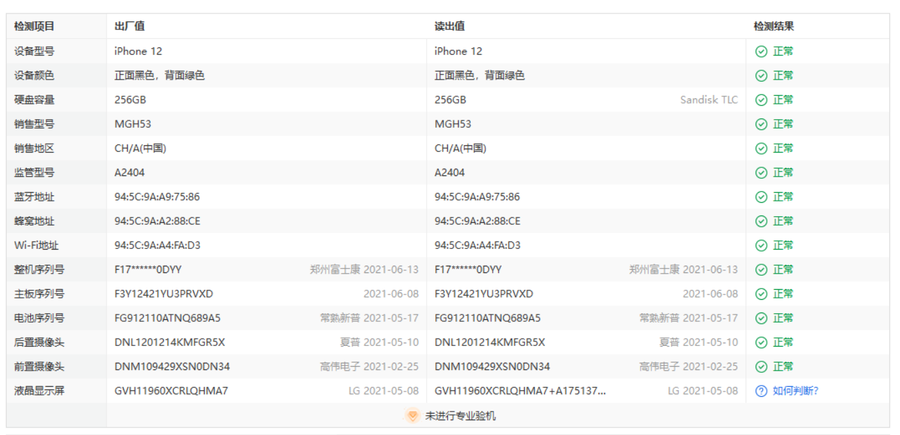Click read-out LG 2021-05-08 note
The width and height of the screenshot is (900, 435).
pyautogui.click(x=703, y=391)
